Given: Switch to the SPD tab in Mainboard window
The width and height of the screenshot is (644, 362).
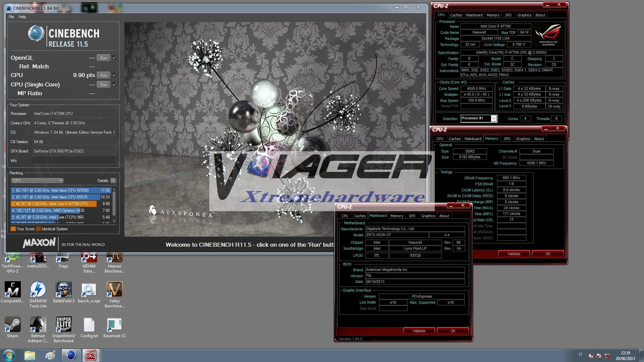Looking at the screenshot, I should click(412, 216).
